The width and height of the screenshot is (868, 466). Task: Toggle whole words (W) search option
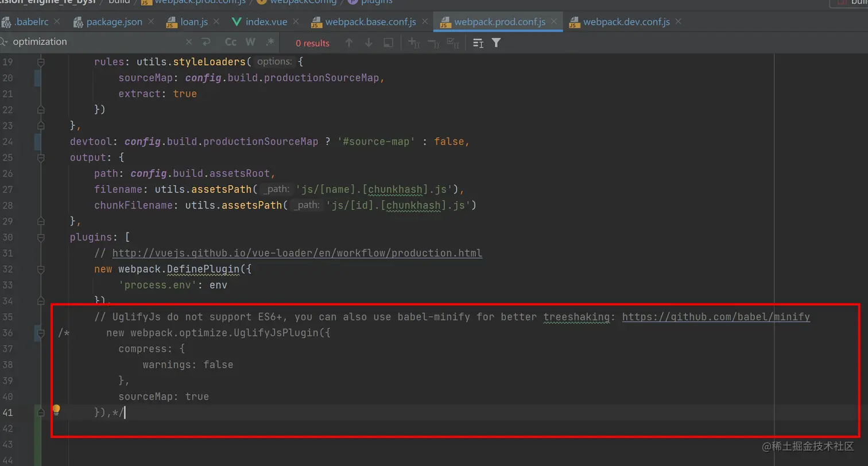250,42
